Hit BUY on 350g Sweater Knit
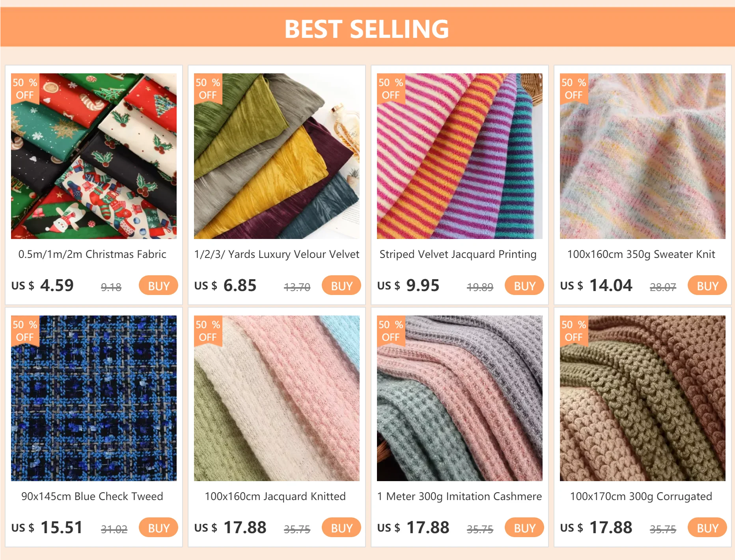The image size is (735, 560). [x=707, y=286]
